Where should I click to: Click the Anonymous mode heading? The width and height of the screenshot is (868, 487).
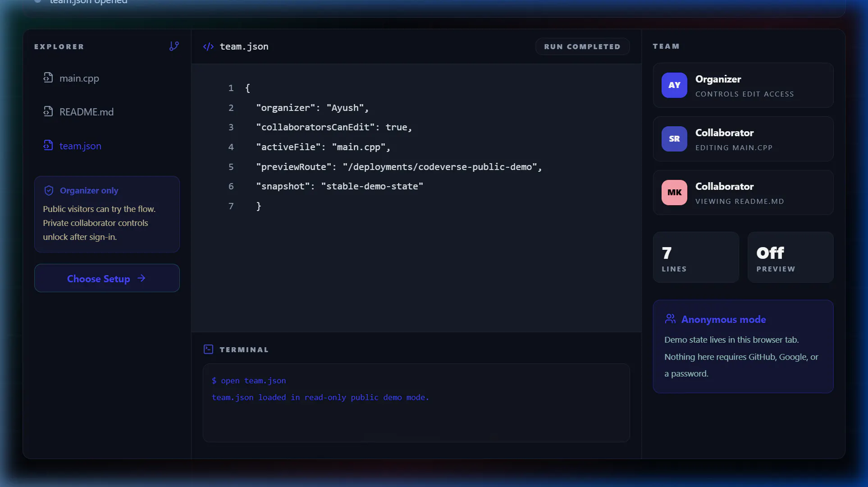[x=723, y=319]
